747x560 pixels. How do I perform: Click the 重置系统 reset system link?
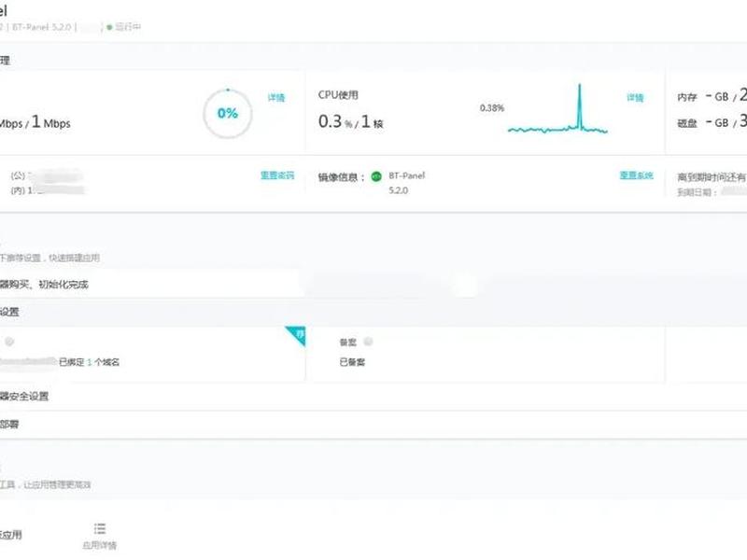click(637, 175)
